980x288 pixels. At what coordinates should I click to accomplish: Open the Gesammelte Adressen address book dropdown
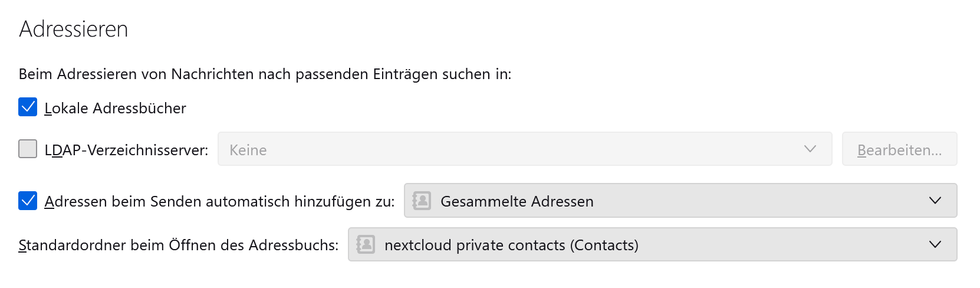click(x=680, y=201)
